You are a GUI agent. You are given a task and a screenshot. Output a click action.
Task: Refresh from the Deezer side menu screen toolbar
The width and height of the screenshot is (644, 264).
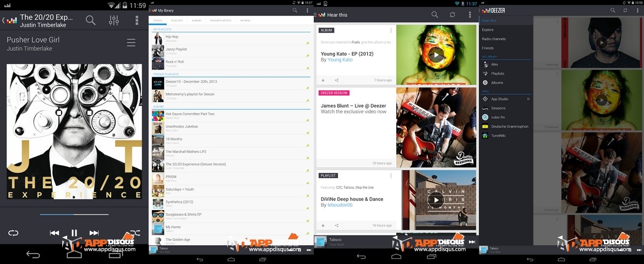click(625, 10)
